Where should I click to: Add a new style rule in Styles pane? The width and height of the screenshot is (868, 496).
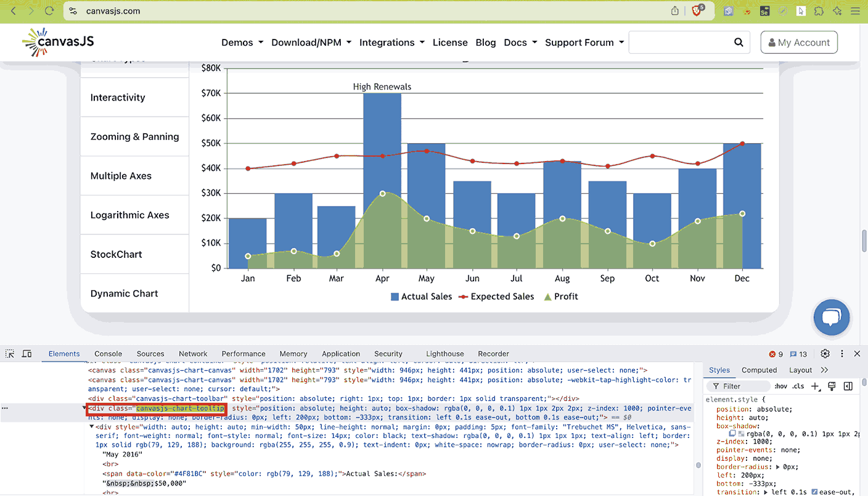(x=816, y=386)
